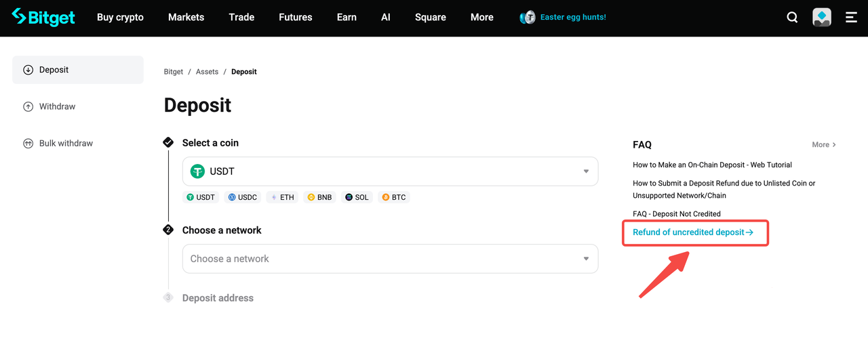Open the hamburger menu icon
This screenshot has height=355, width=868.
[851, 18]
